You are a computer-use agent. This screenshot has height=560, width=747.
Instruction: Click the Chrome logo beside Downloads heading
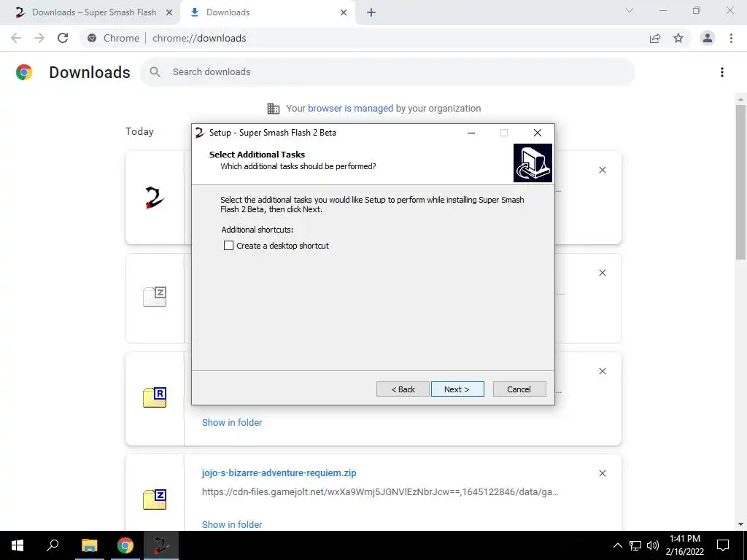24,72
